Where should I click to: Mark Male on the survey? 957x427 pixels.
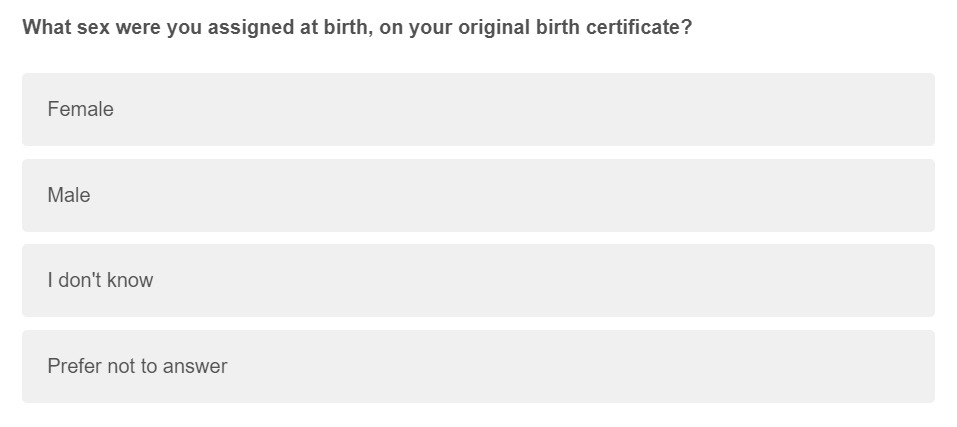(478, 195)
